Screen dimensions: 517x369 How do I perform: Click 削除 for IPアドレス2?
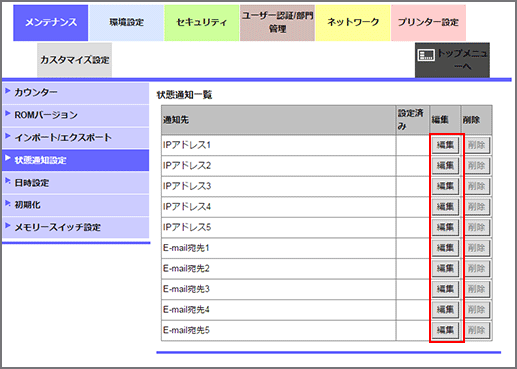point(477,166)
